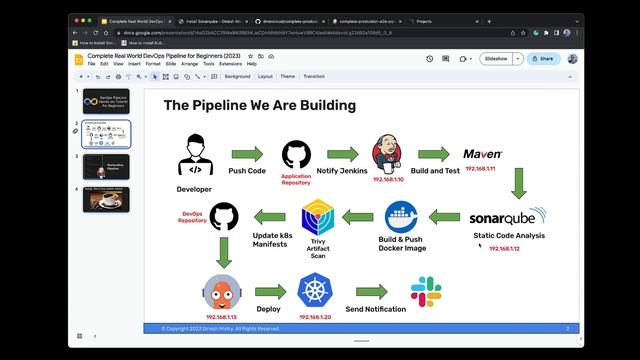Open the video call camera menu

click(465, 59)
